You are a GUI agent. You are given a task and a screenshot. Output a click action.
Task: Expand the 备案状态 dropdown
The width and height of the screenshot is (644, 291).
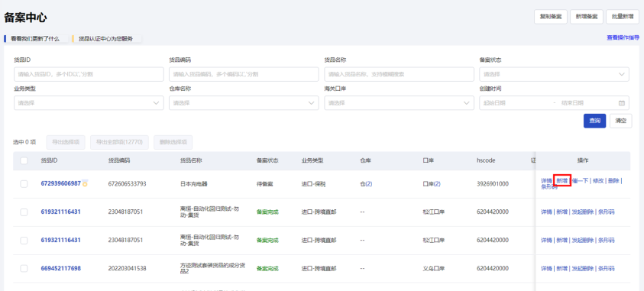tap(554, 74)
